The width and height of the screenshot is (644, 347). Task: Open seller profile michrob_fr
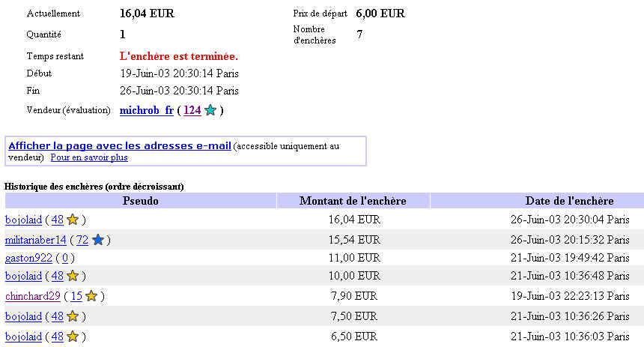point(147,110)
